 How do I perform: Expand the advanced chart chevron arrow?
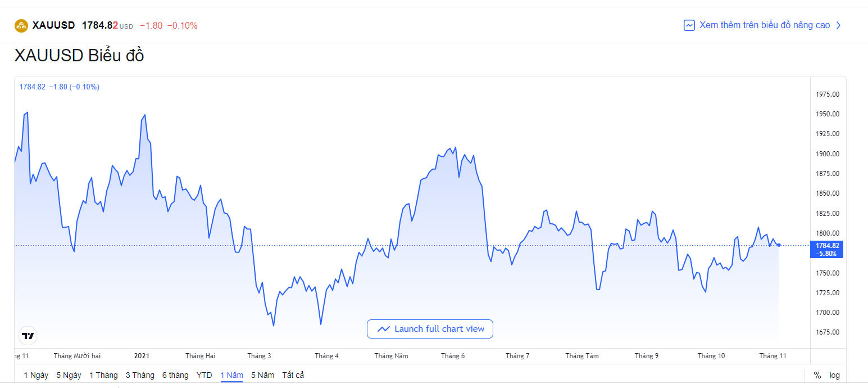[x=839, y=25]
